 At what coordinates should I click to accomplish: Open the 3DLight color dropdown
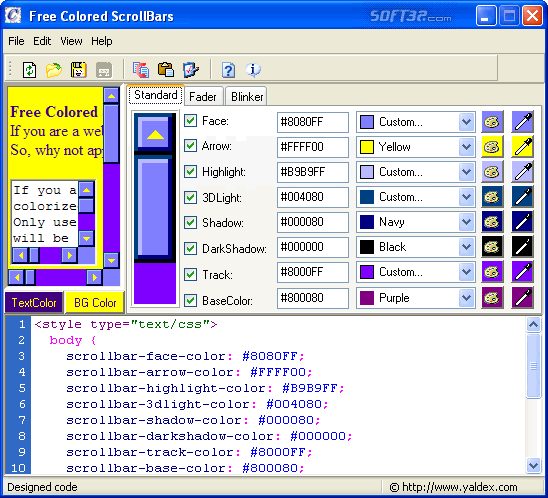[x=466, y=197]
